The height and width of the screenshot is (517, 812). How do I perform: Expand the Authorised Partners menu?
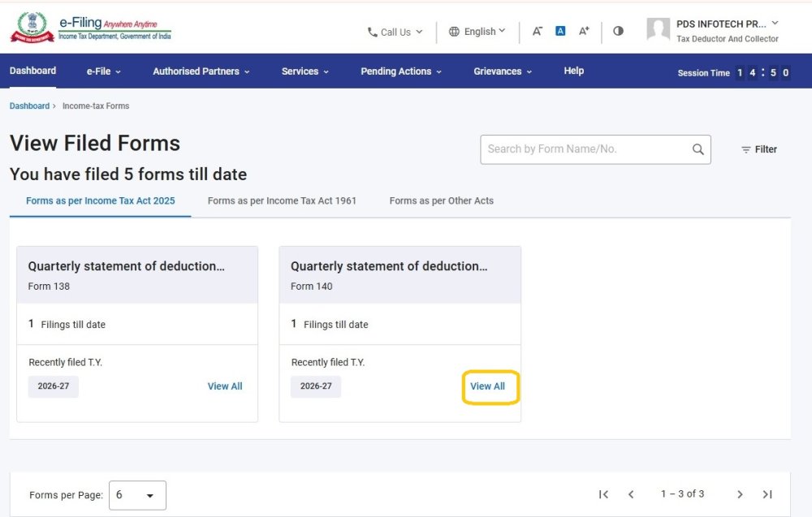click(x=201, y=71)
